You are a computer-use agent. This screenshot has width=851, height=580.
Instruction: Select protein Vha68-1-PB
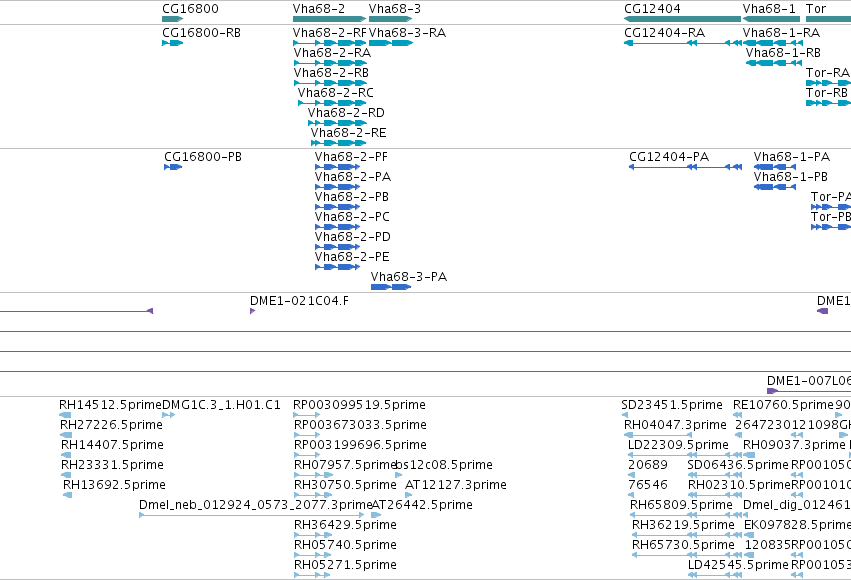(791, 177)
